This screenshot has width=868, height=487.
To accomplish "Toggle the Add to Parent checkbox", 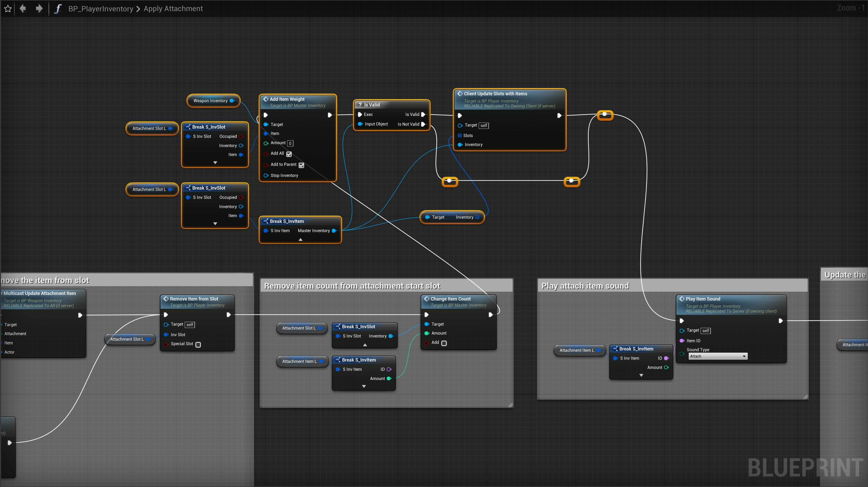I will [301, 165].
